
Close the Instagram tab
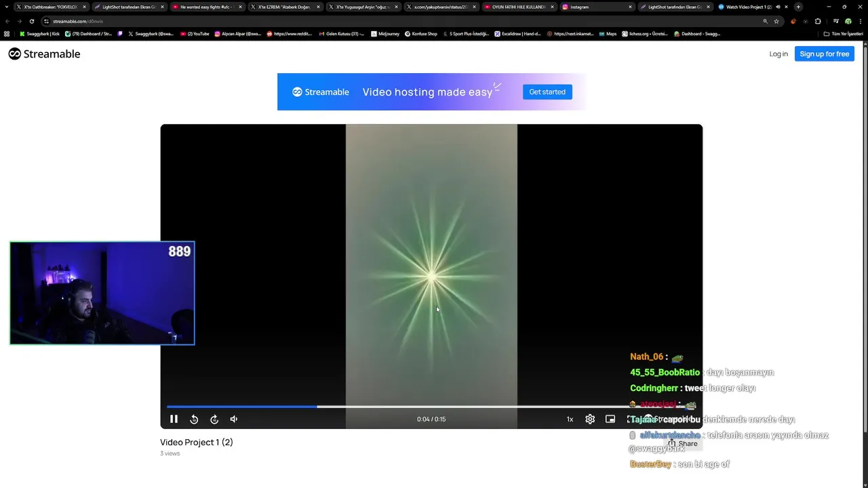[630, 7]
